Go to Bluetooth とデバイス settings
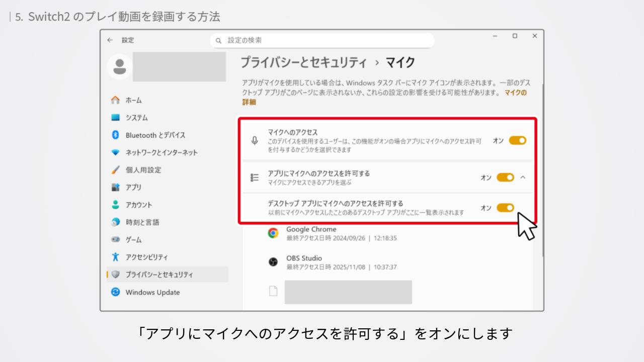Image resolution: width=644 pixels, height=362 pixels. coord(155,135)
